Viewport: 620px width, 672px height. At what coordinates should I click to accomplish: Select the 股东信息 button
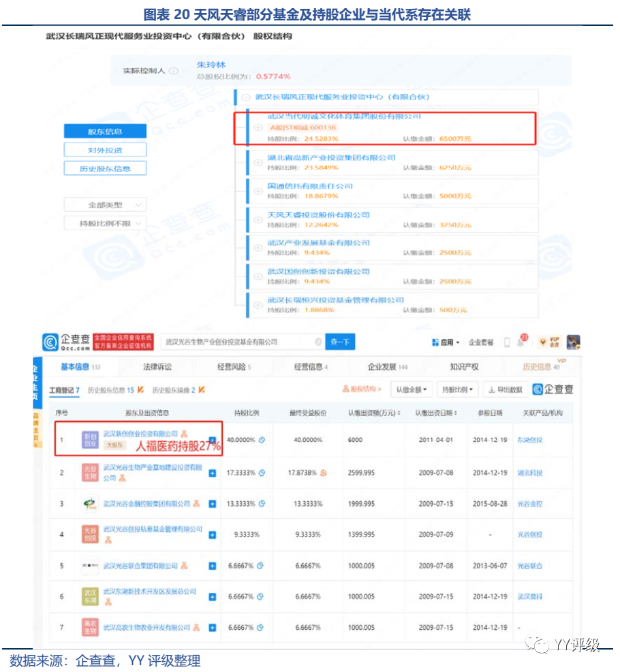pos(105,131)
